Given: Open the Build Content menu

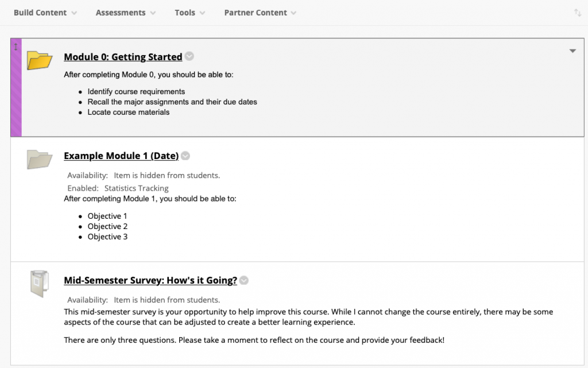Looking at the screenshot, I should coord(45,13).
